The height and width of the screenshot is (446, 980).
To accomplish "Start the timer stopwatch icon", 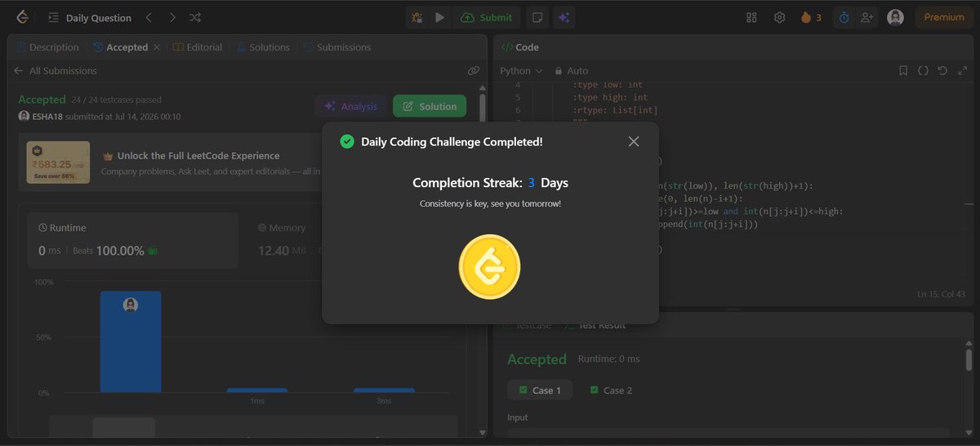I will [x=844, y=17].
